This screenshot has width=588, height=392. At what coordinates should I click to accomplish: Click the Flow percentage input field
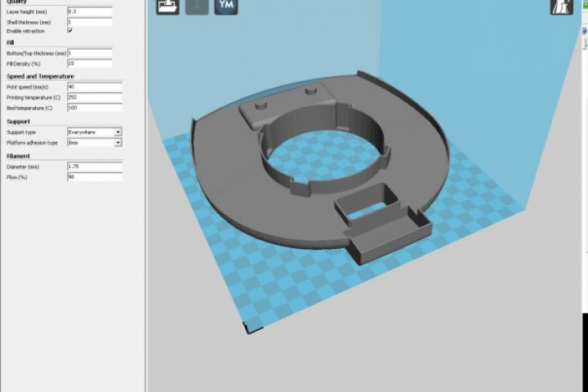point(95,177)
